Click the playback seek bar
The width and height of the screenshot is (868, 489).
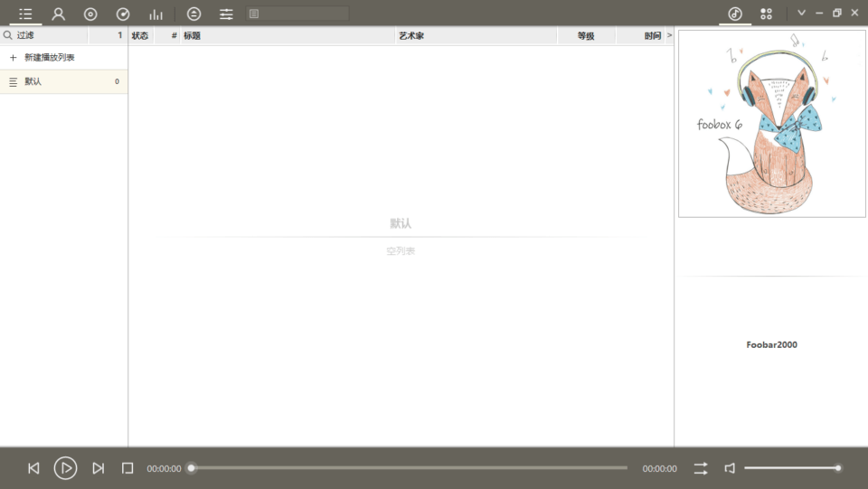click(409, 468)
